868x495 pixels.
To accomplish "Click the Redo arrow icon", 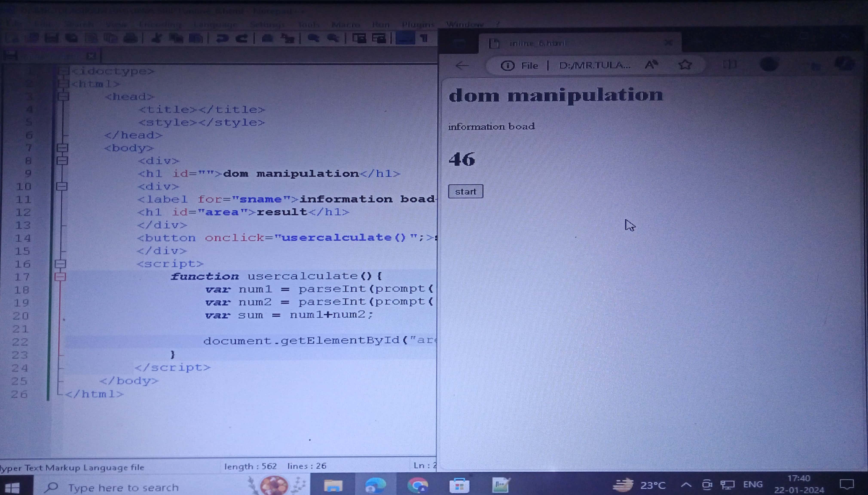I will point(241,38).
